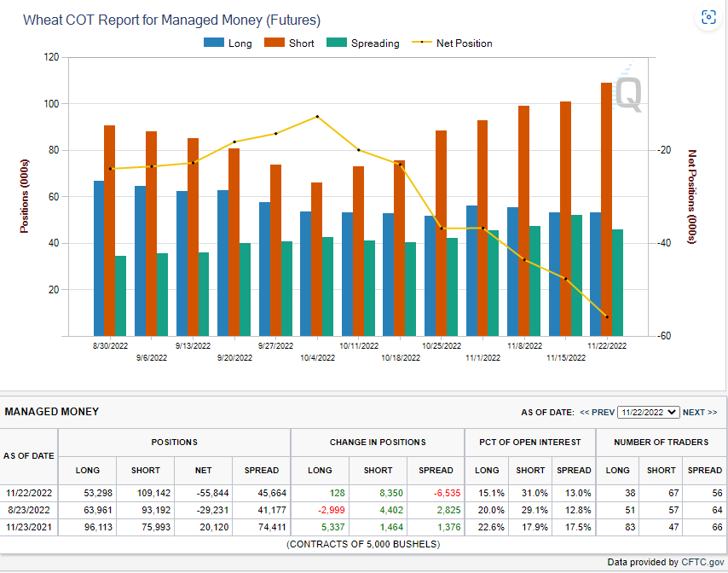Click the 11/23/2021 row date cell
728x573 pixels.
coord(29,528)
